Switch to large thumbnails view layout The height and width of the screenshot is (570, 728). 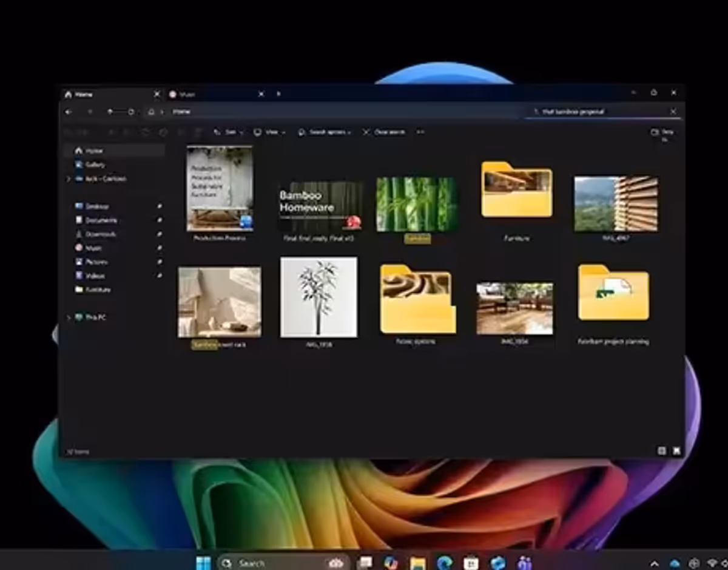pyautogui.click(x=676, y=451)
